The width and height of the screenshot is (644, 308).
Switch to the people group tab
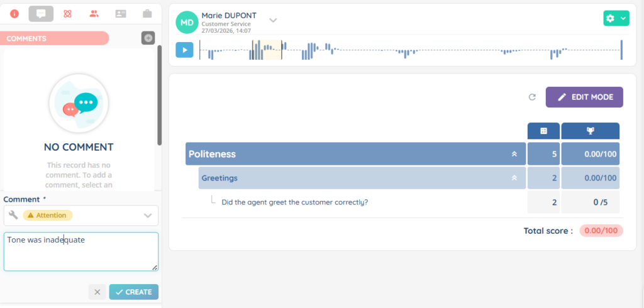pos(94,13)
